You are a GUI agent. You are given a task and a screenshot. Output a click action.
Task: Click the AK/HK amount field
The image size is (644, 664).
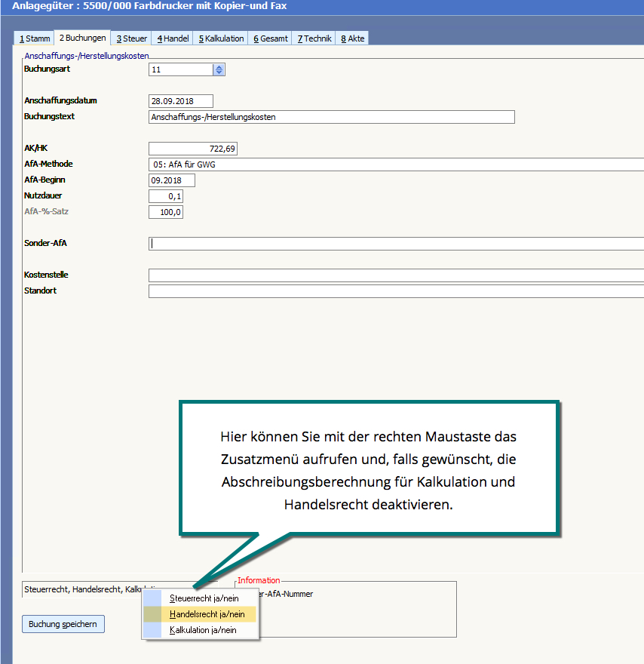193,149
